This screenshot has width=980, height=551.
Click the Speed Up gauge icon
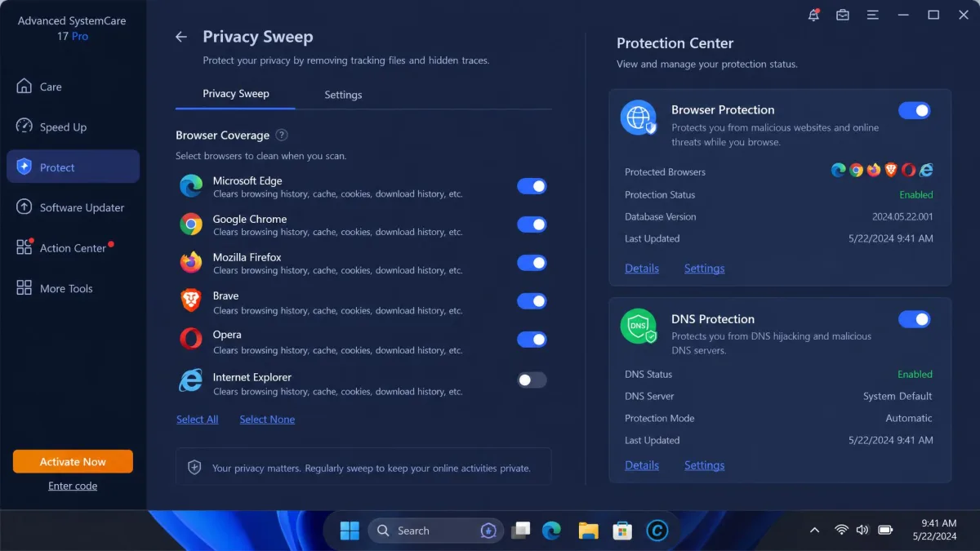24,127
